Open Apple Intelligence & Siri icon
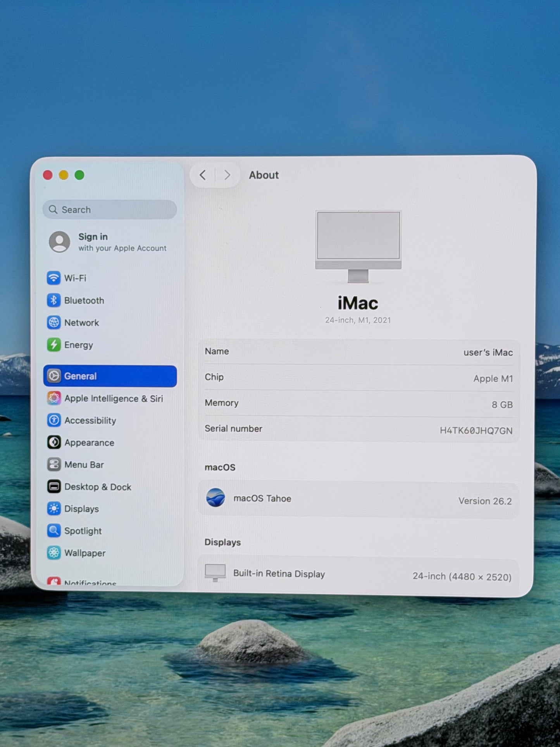Image resolution: width=560 pixels, height=747 pixels. pyautogui.click(x=54, y=398)
